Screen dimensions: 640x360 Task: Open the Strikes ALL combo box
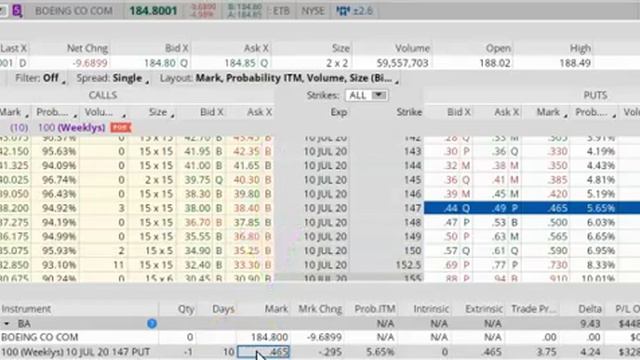[x=367, y=95]
